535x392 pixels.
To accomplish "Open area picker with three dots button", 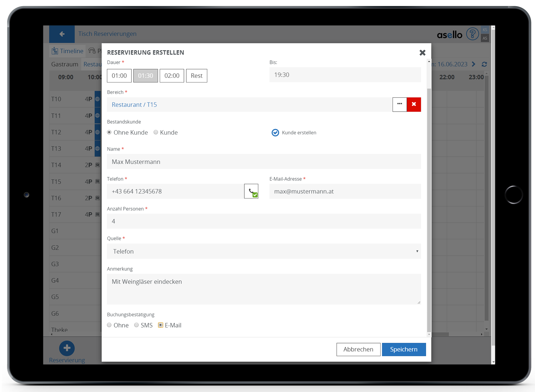I will pyautogui.click(x=399, y=104).
